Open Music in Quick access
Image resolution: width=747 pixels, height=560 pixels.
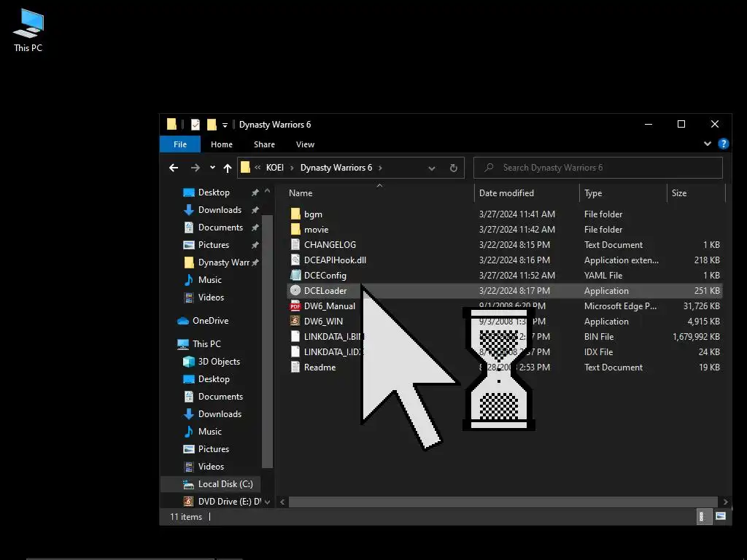tap(209, 280)
